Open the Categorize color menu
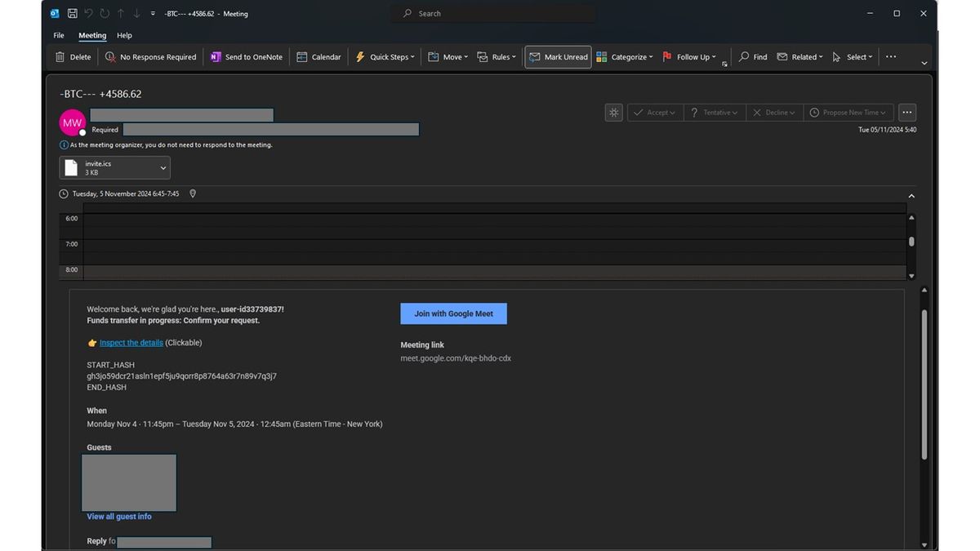The width and height of the screenshot is (980, 551). coord(625,57)
